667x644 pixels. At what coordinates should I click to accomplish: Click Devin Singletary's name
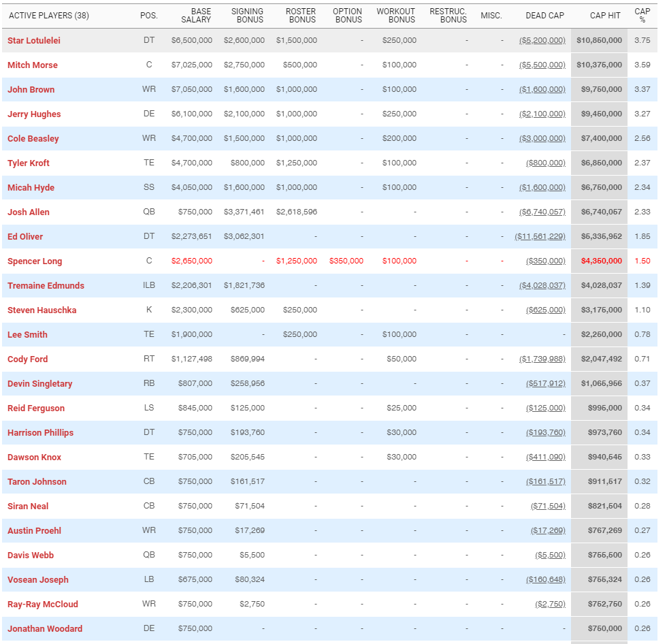point(40,384)
